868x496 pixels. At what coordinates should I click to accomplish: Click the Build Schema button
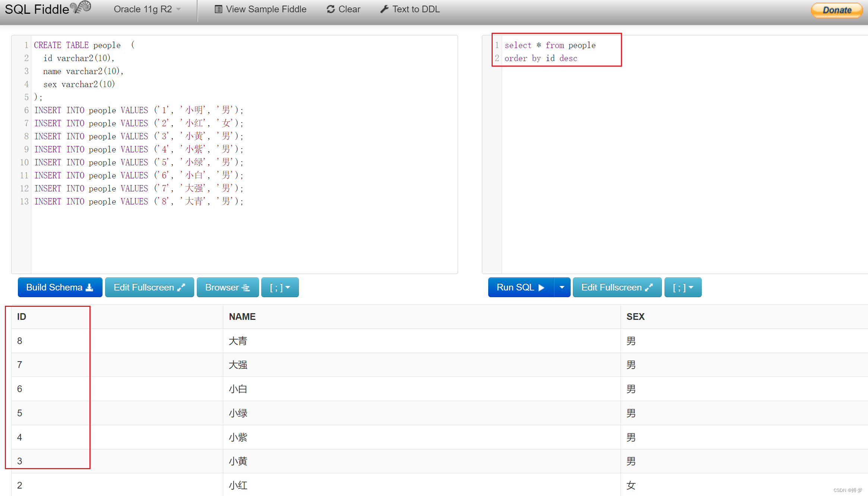pos(60,287)
